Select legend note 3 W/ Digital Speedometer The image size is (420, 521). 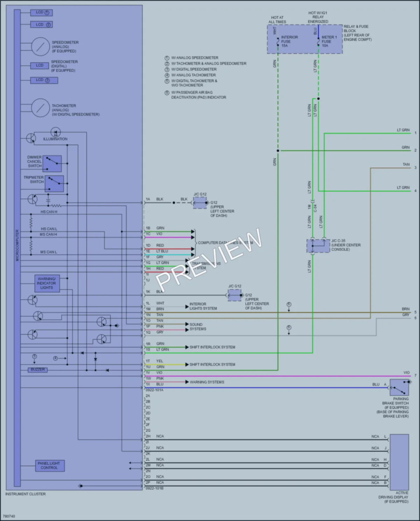click(x=191, y=69)
